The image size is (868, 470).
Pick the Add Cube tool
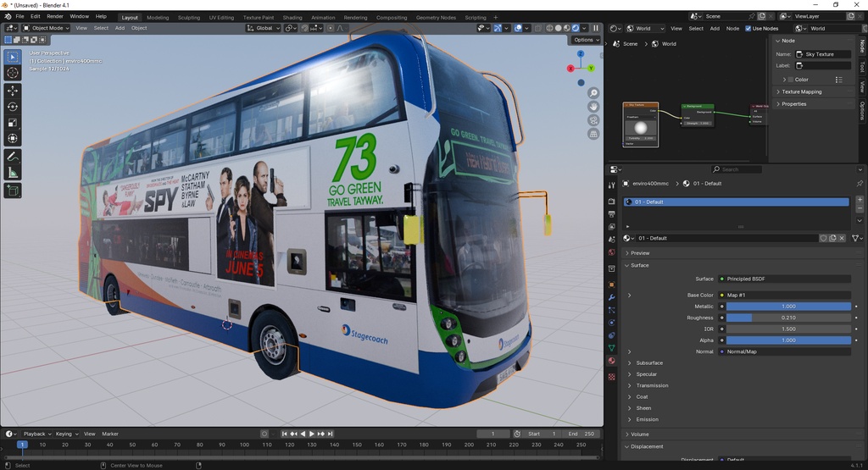click(x=13, y=191)
